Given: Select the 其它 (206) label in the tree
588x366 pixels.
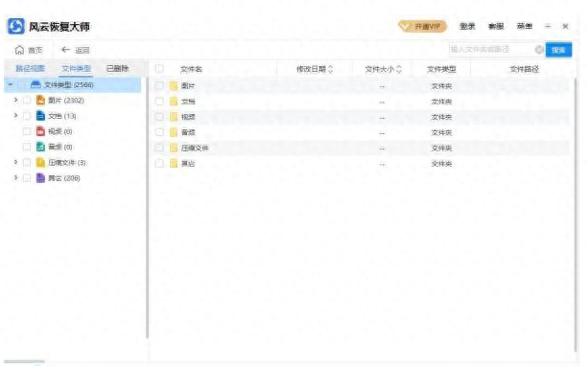Looking at the screenshot, I should (64, 178).
